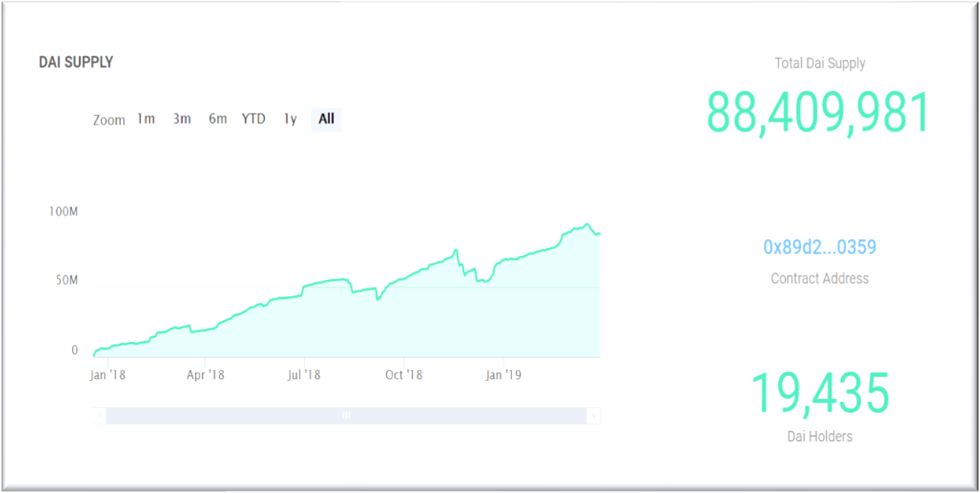This screenshot has height=493, width=980.
Task: Open contract address 0x89d2...0359
Action: coord(819,247)
